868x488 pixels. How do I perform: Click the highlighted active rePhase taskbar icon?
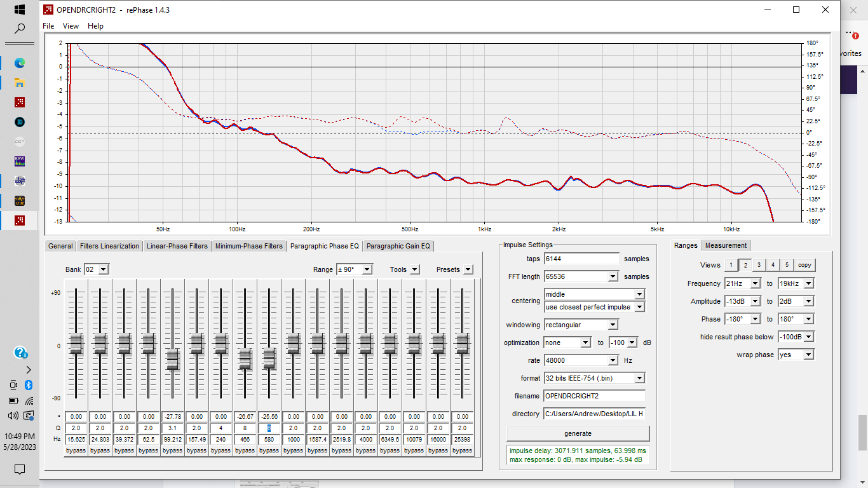pos(20,220)
